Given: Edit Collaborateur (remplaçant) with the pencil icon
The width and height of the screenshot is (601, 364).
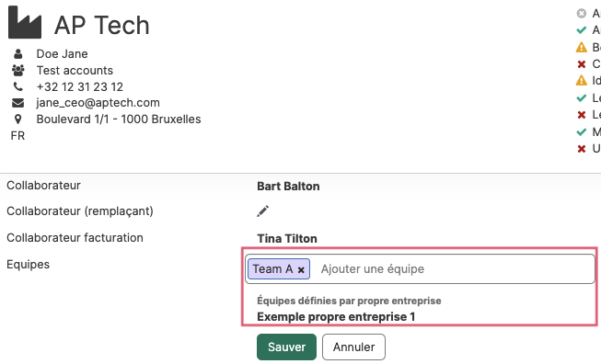Looking at the screenshot, I should click(263, 210).
